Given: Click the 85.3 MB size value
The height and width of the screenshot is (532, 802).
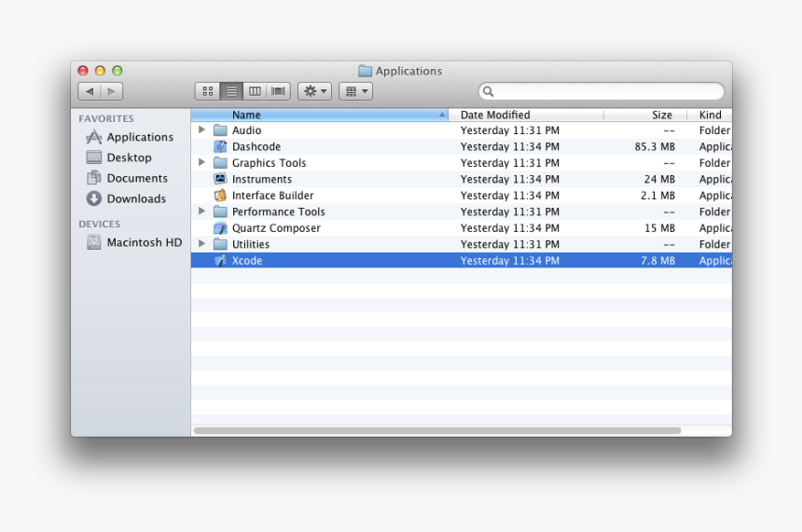Looking at the screenshot, I should coord(655,146).
